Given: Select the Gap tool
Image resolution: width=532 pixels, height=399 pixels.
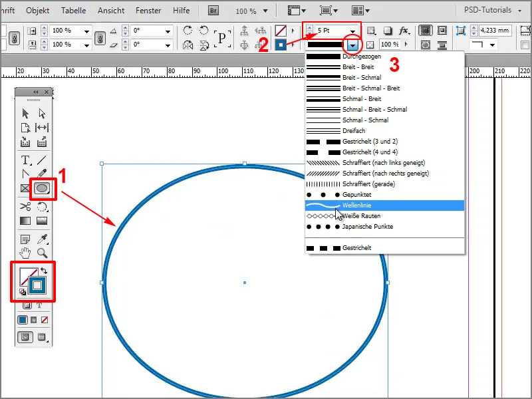Looking at the screenshot, I should pyautogui.click(x=42, y=128).
